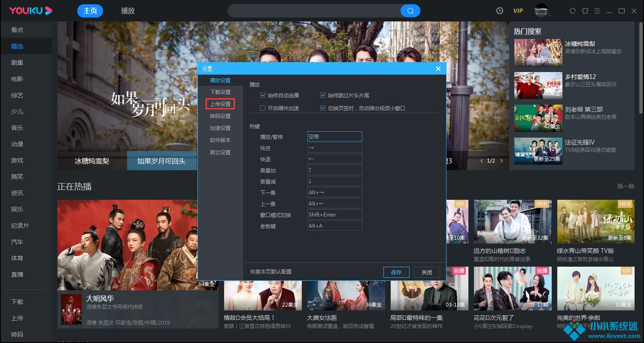Click 恢复本页默认配置 link
644x343 pixels.
click(270, 272)
